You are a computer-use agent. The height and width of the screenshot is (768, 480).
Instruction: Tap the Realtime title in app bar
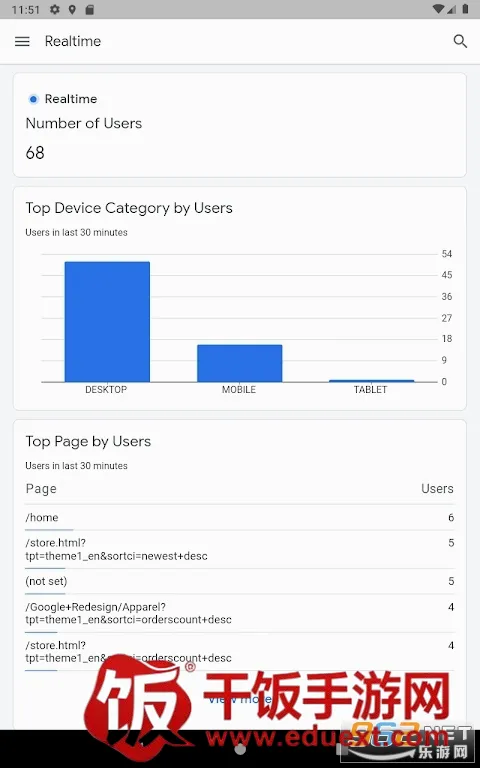[x=72, y=42]
